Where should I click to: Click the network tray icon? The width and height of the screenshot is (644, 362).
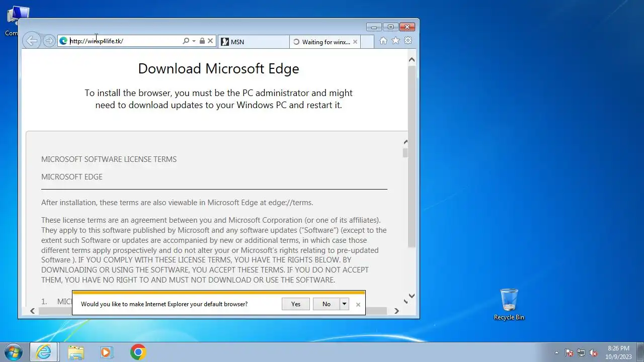[581, 352]
